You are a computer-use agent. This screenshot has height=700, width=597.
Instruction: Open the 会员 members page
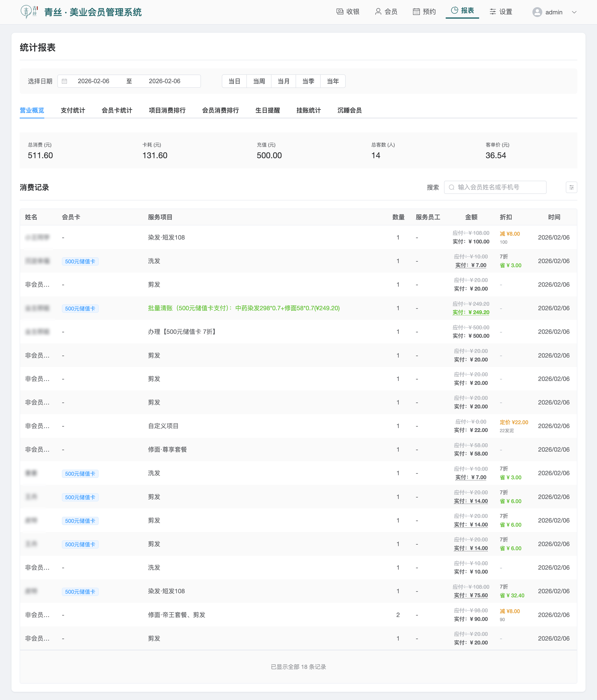(x=386, y=12)
